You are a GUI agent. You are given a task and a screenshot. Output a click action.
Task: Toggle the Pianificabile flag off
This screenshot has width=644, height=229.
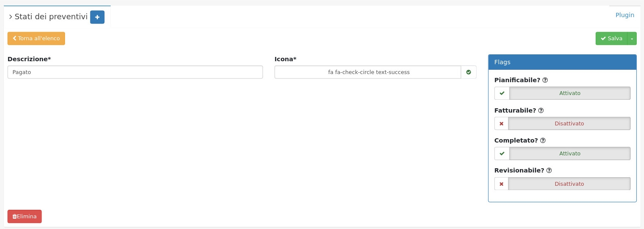coord(570,93)
